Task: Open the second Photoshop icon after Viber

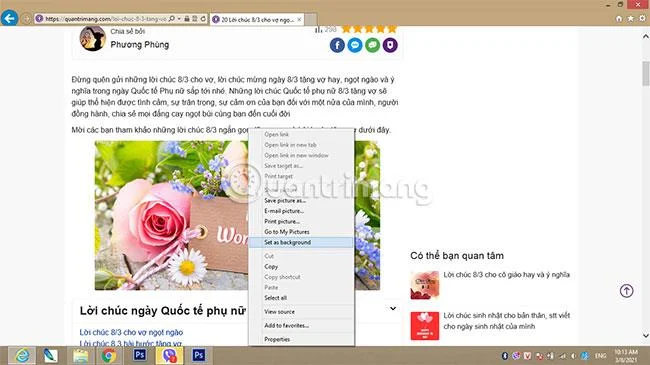Action: pyautogui.click(x=199, y=355)
